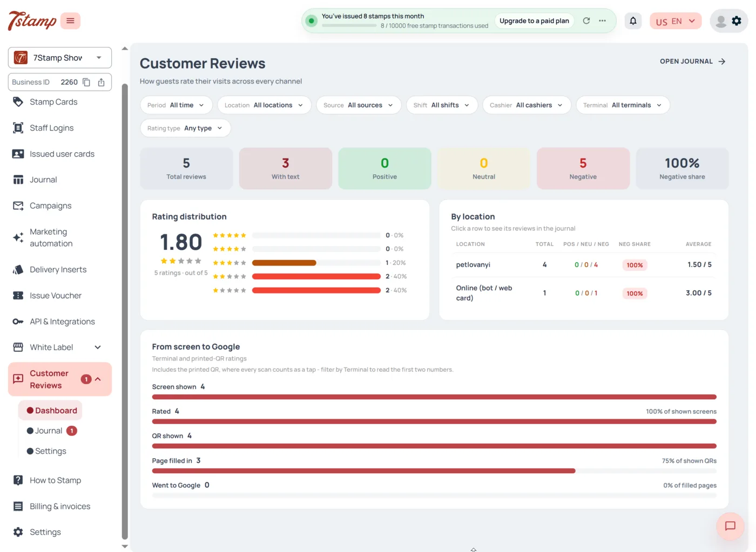The image size is (756, 552).
Task: Open the gear settings icon top right
Action: point(737,21)
